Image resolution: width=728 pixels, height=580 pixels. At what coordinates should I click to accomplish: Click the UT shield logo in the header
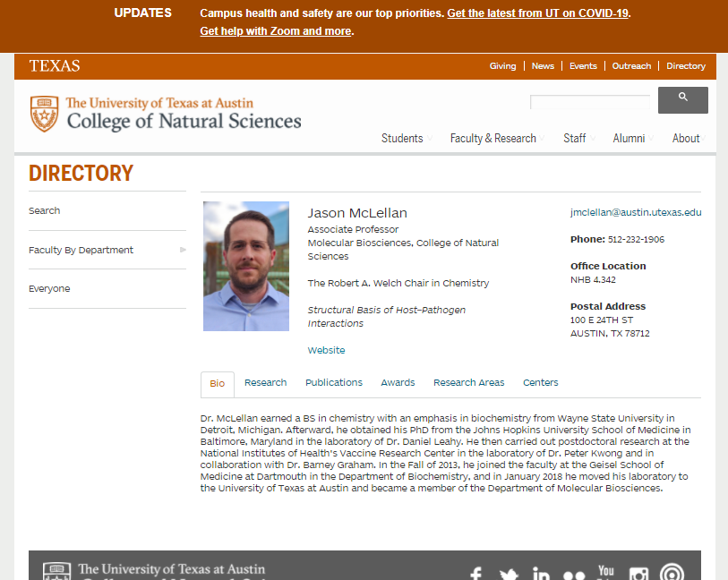(44, 114)
